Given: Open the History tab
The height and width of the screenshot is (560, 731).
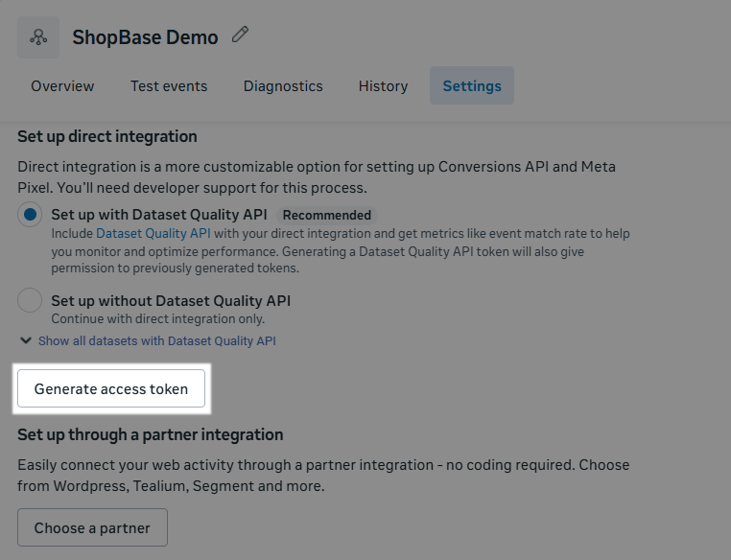Looking at the screenshot, I should tap(383, 86).
